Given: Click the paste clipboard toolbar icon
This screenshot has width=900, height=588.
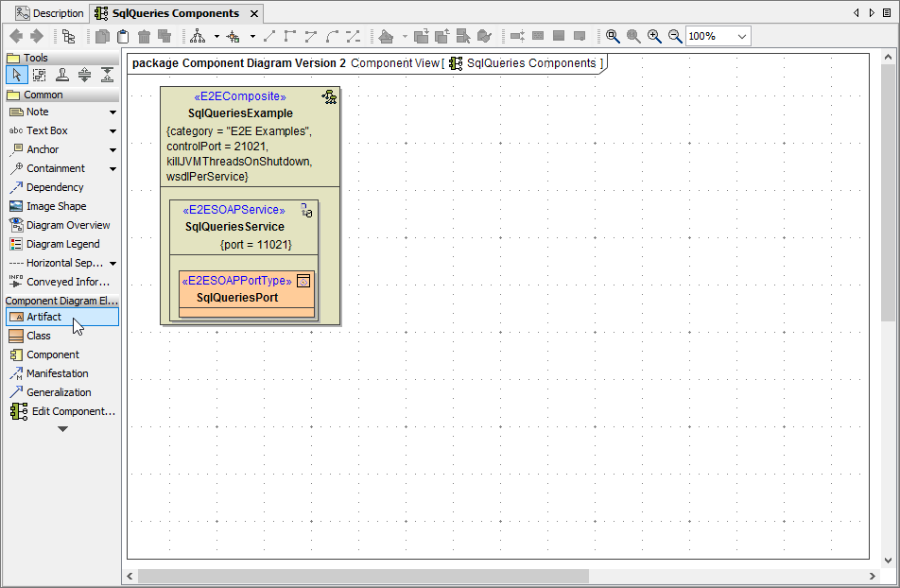Looking at the screenshot, I should click(123, 36).
